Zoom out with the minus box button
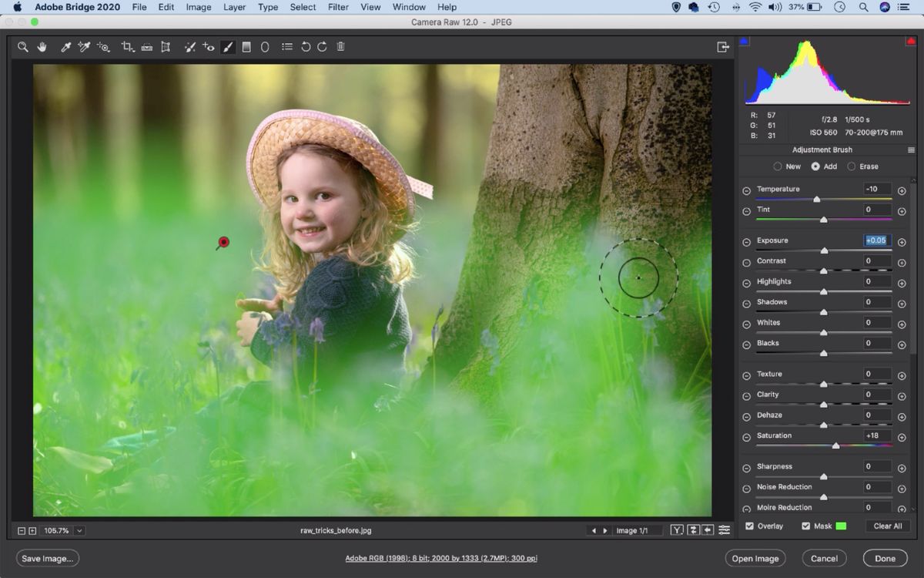The height and width of the screenshot is (578, 924). point(22,531)
